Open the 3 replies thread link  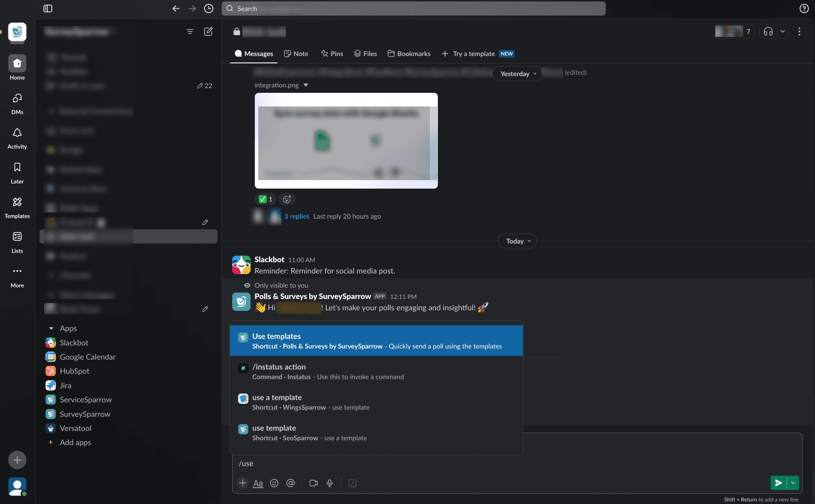(297, 216)
